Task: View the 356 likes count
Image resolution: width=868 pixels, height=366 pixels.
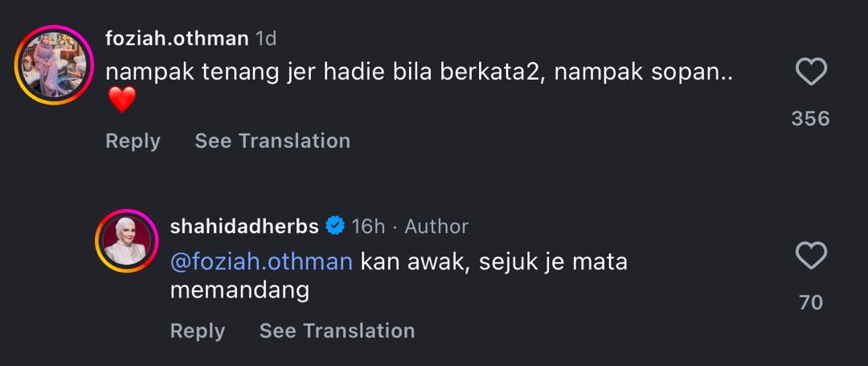Action: (810, 119)
